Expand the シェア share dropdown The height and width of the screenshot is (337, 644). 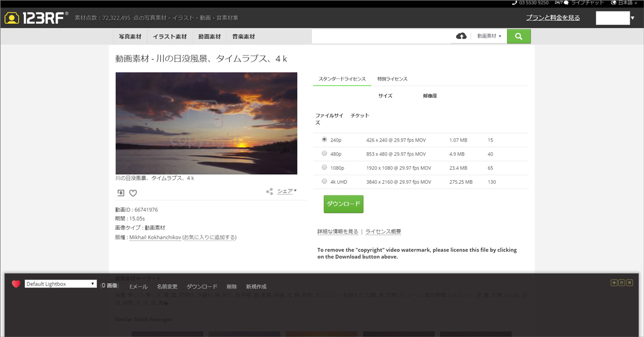pos(287,191)
